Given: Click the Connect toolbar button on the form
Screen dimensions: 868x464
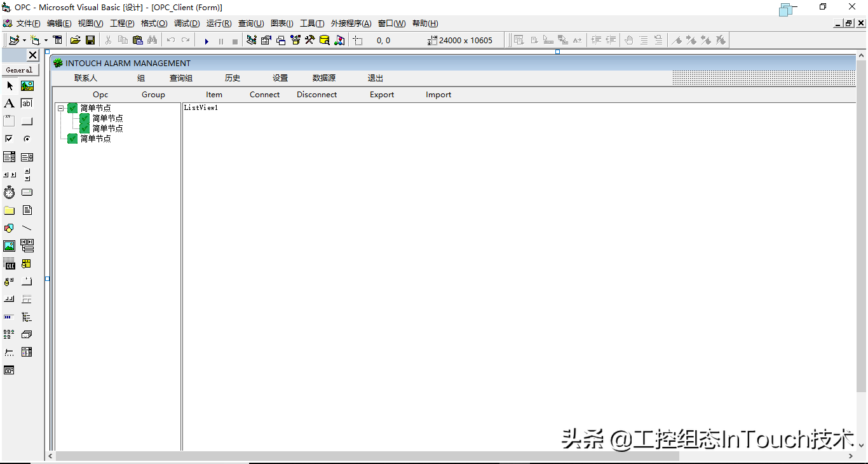Looking at the screenshot, I should [264, 95].
